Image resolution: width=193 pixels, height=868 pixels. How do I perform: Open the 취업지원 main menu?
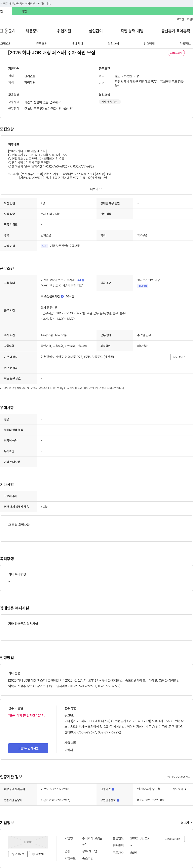(x=64, y=31)
